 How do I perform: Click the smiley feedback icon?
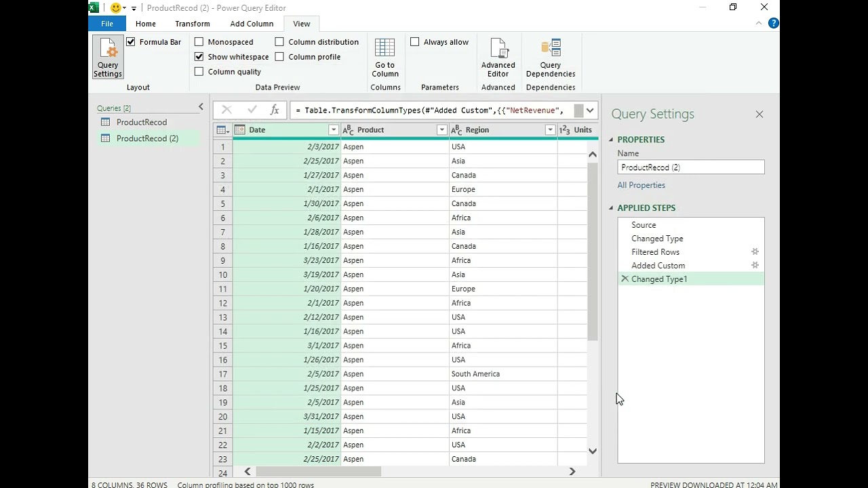pos(116,7)
